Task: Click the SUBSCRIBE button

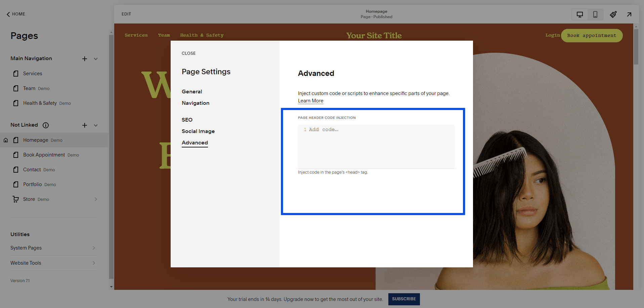Action: tap(404, 299)
